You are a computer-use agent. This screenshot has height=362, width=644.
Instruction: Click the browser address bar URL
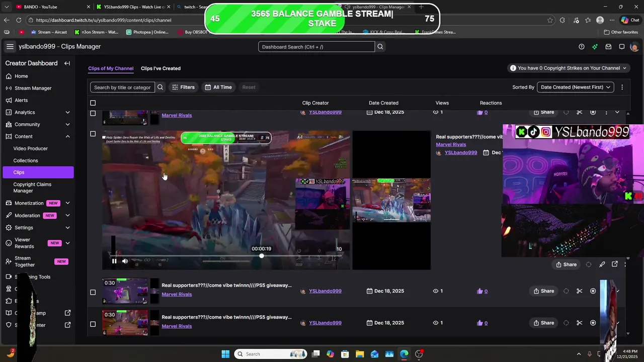pyautogui.click(x=104, y=20)
